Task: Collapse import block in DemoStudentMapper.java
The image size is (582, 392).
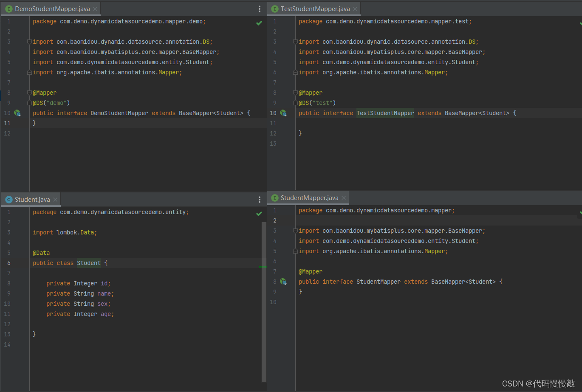Action: 29,42
